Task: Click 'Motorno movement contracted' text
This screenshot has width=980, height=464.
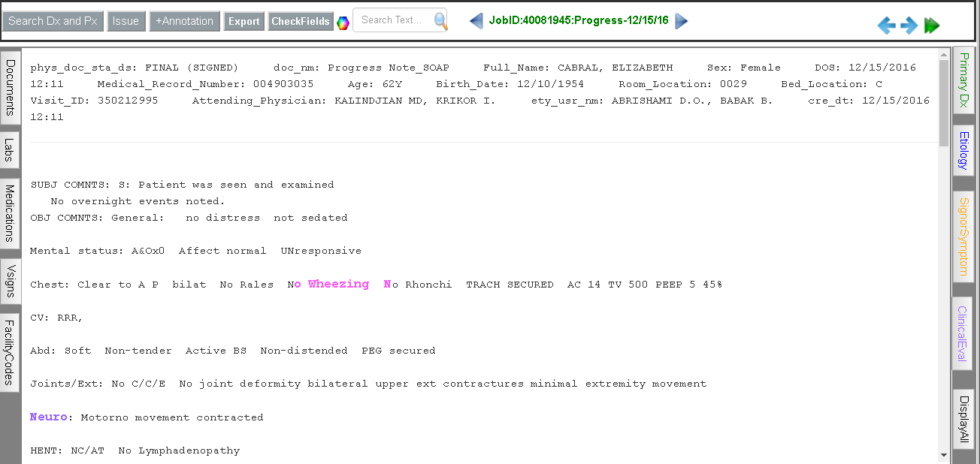Action: coord(172,417)
